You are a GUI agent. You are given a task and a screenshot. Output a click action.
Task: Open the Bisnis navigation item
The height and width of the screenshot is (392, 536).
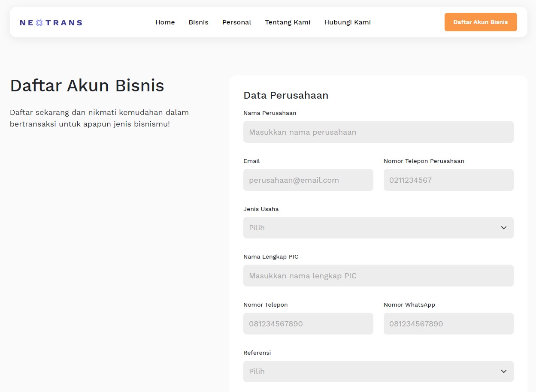tap(198, 22)
